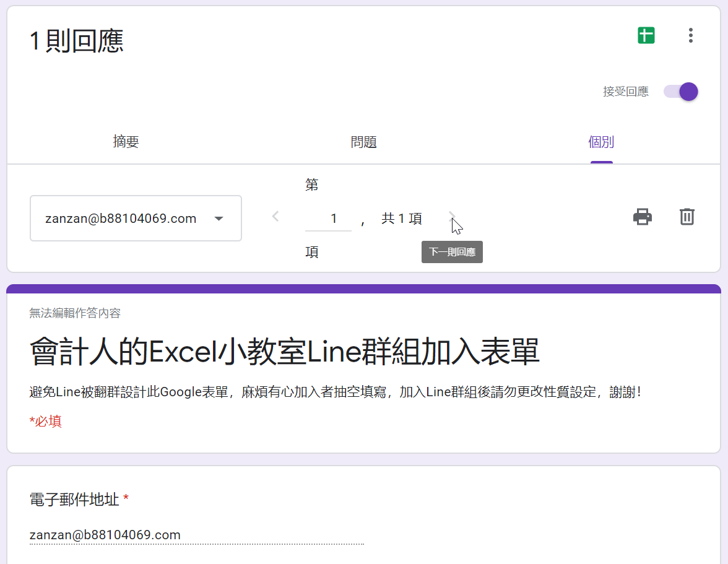Click the 電子郵件地址 question label

pyautogui.click(x=74, y=500)
